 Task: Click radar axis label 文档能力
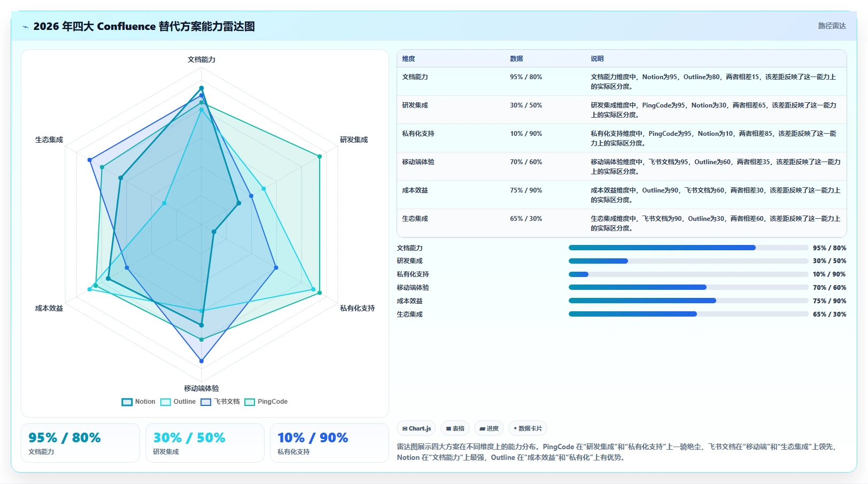point(201,59)
